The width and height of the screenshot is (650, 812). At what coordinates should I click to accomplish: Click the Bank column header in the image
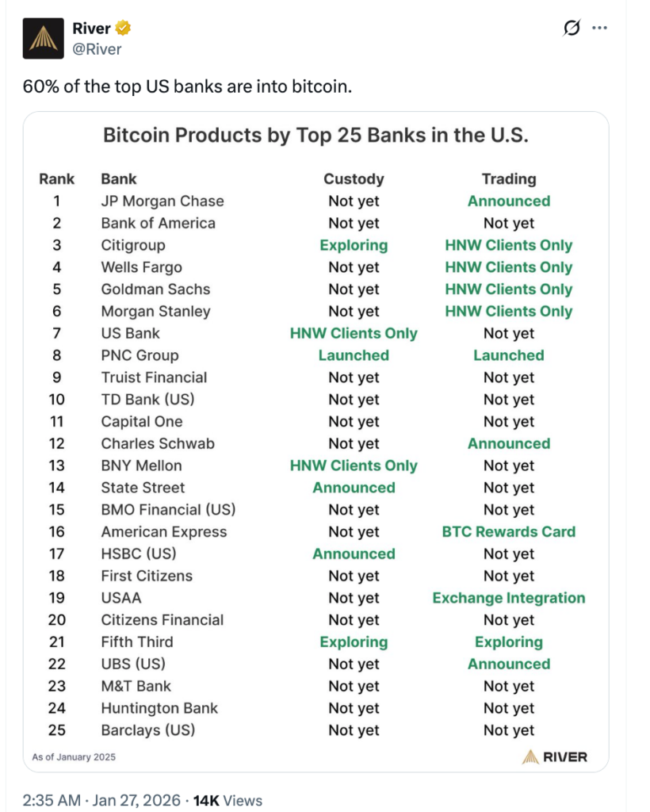(x=119, y=179)
